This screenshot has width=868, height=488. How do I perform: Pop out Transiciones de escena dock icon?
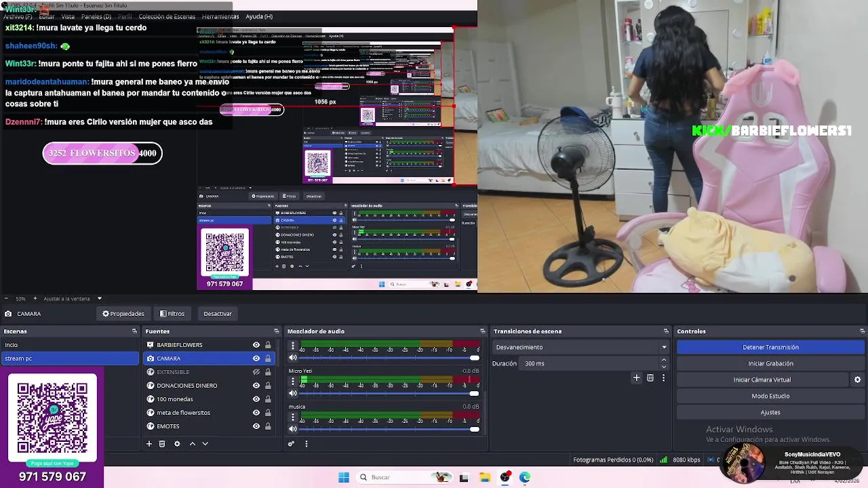[666, 331]
